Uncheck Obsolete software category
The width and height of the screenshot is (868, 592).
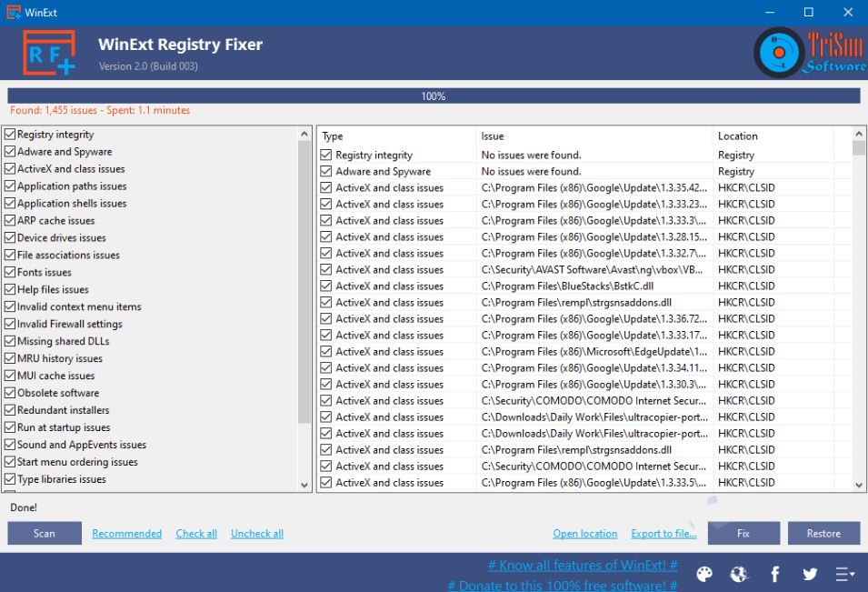(10, 393)
